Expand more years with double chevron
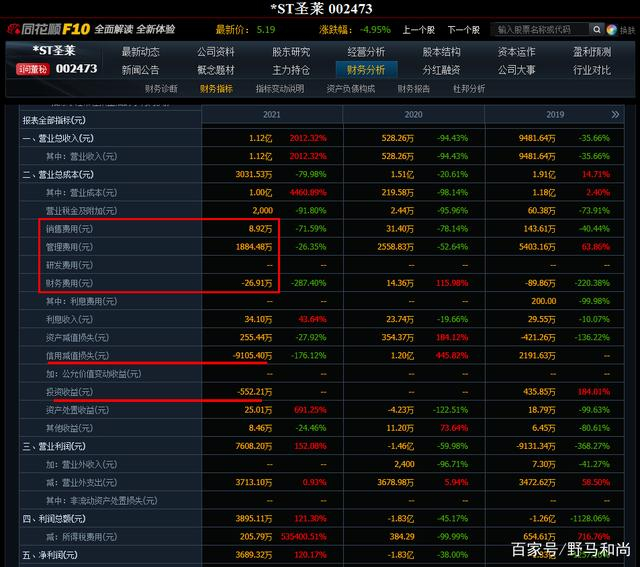Screen dimensions: 640x567 (615, 114)
